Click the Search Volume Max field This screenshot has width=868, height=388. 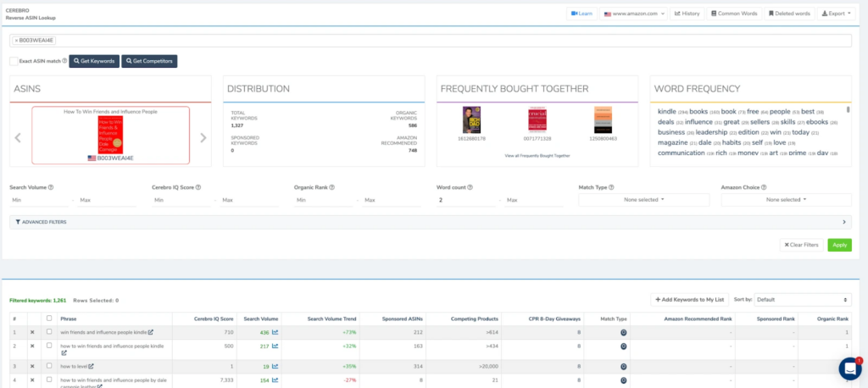point(107,200)
